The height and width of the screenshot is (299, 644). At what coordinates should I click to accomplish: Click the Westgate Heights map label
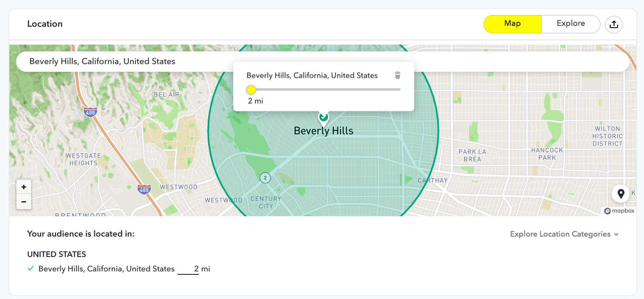[83, 159]
